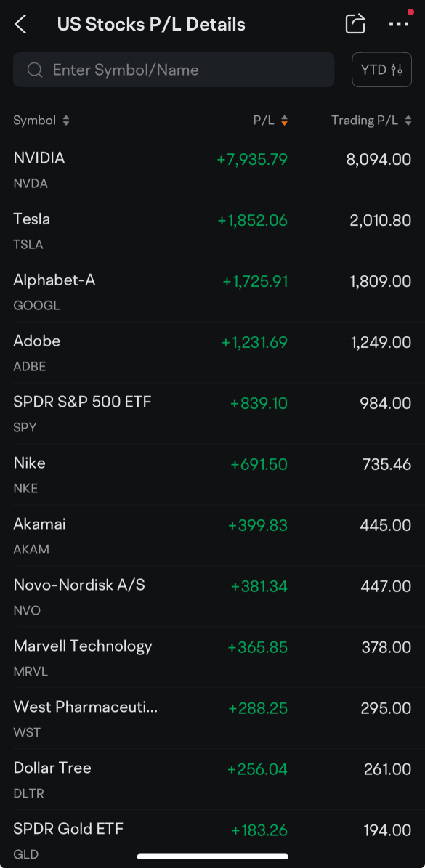Select the Tesla TSLA entry
The height and width of the screenshot is (868, 425).
click(212, 230)
